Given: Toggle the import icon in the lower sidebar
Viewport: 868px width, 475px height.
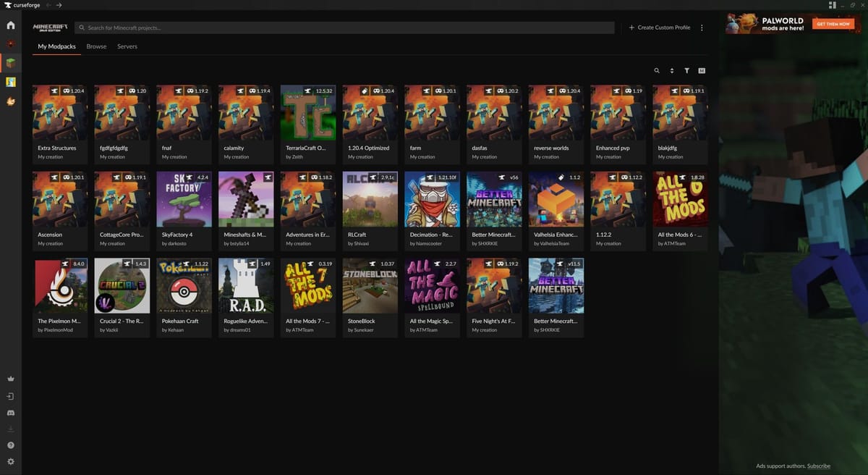Looking at the screenshot, I should pos(10,395).
